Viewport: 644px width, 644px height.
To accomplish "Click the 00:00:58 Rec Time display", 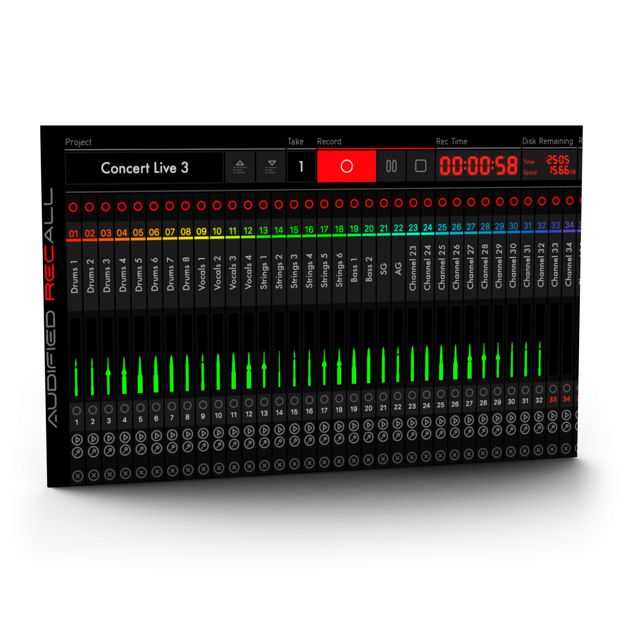I will click(x=478, y=166).
